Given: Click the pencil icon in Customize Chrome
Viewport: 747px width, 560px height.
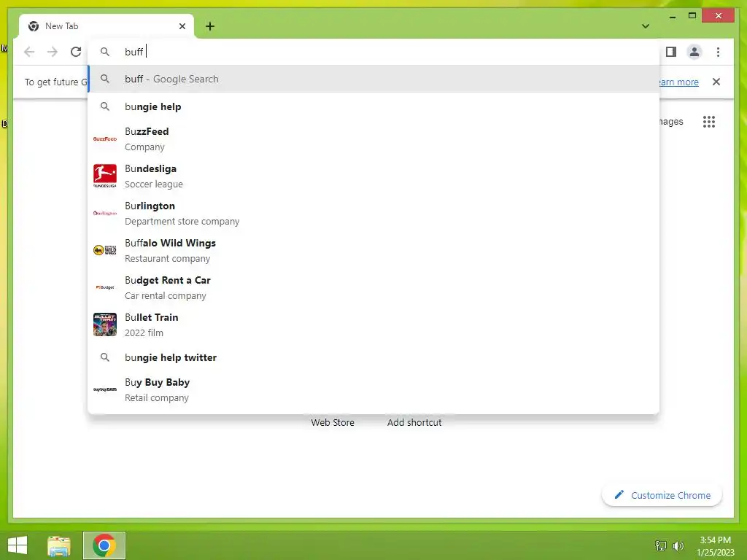Looking at the screenshot, I should [x=619, y=495].
